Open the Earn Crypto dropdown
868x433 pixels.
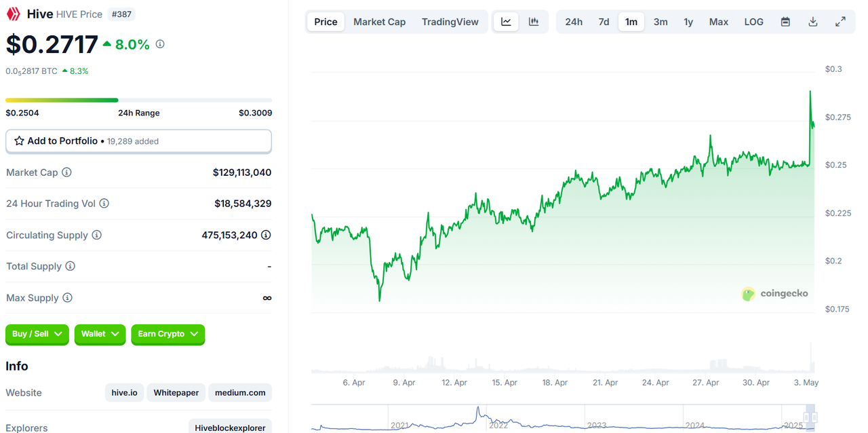(x=167, y=334)
